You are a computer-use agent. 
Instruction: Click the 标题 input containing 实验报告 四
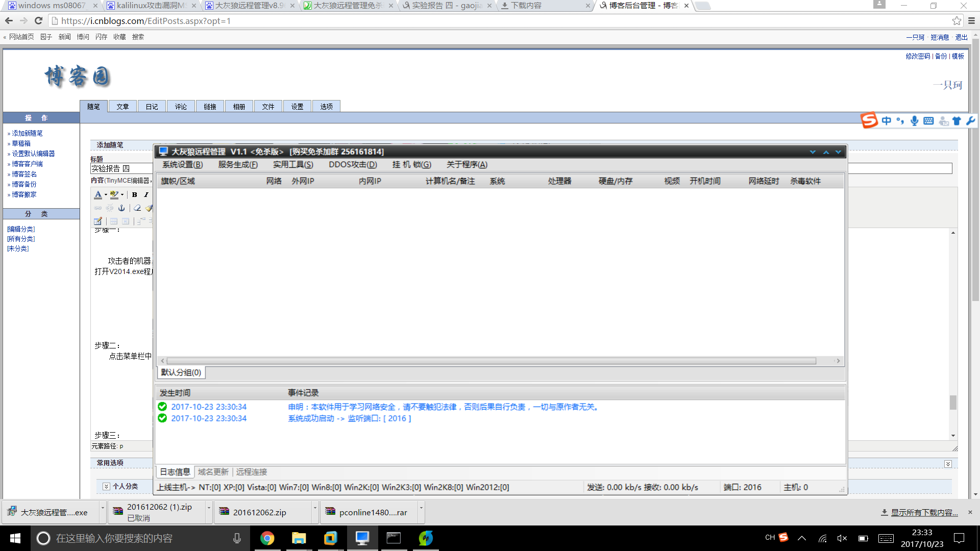click(x=521, y=168)
